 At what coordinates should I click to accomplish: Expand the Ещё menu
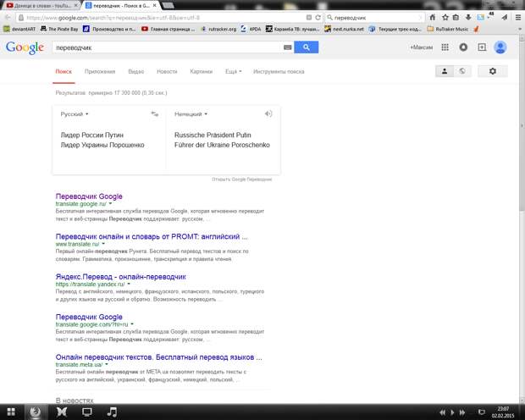[234, 71]
